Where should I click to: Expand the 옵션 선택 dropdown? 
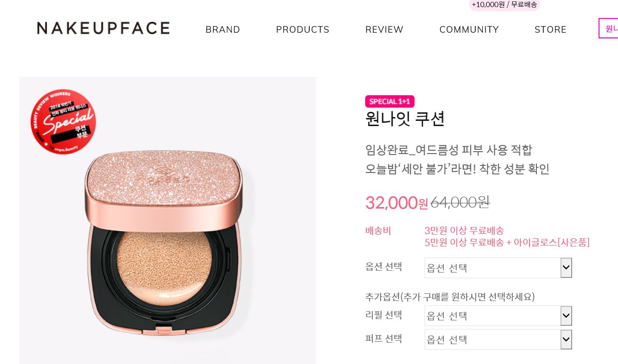498,268
